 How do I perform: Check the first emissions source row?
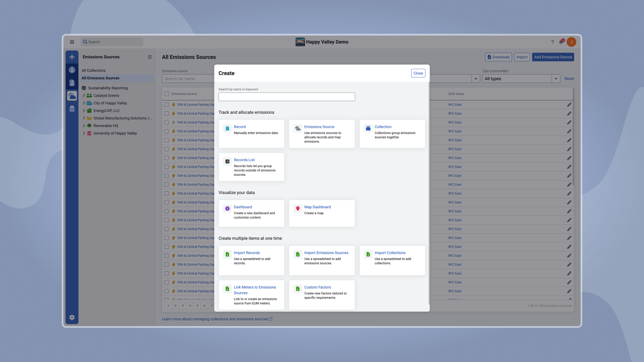(x=167, y=105)
